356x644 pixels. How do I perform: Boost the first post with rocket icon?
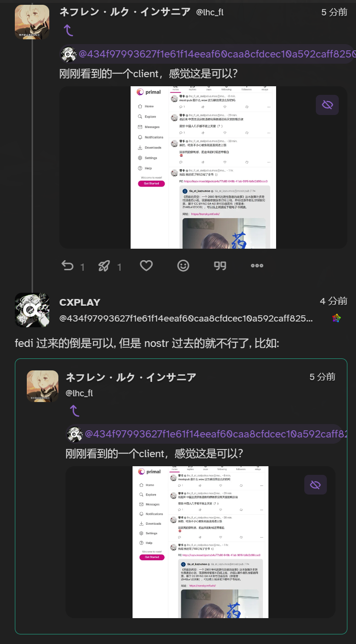tap(104, 265)
